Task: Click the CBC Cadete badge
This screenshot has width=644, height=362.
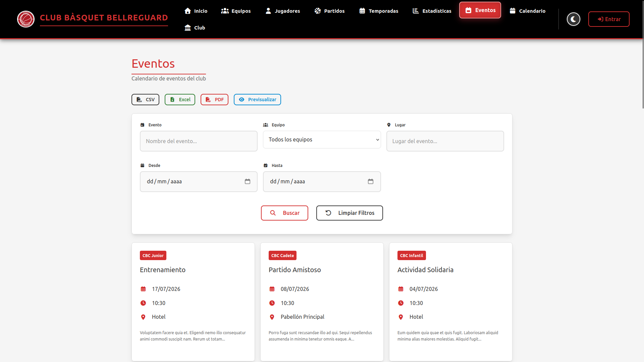Action: click(282, 255)
